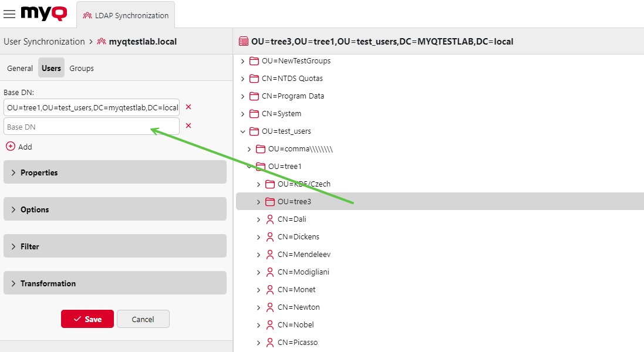This screenshot has width=644, height=352.
Task: Remove the first Base DN entry
Action: click(188, 107)
